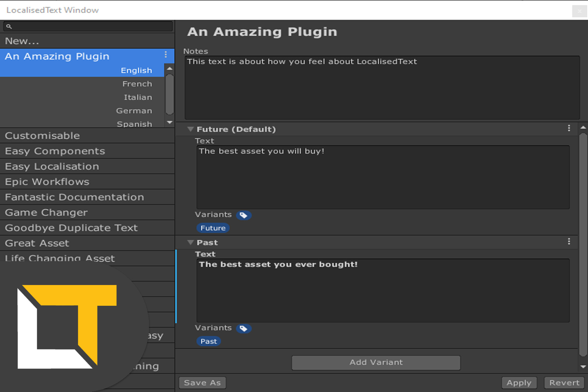The image size is (588, 392).
Task: Select the Fantastic Documentation entry
Action: (74, 197)
